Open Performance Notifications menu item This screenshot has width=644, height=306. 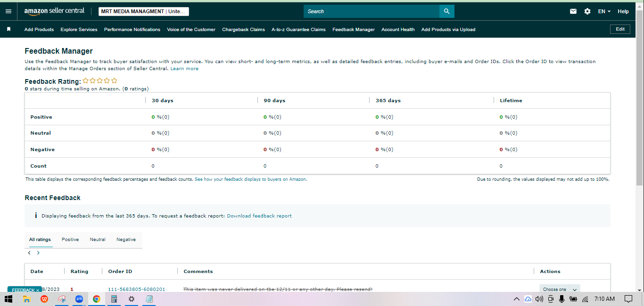point(132,29)
